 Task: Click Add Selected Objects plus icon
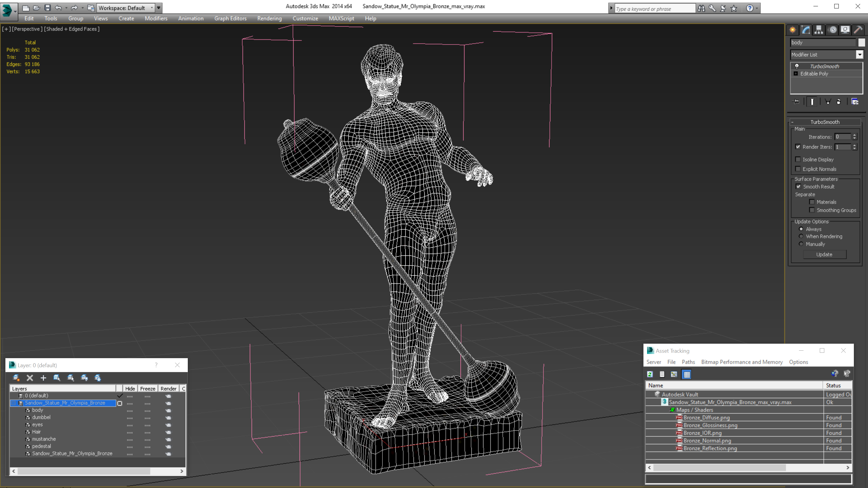[43, 378]
